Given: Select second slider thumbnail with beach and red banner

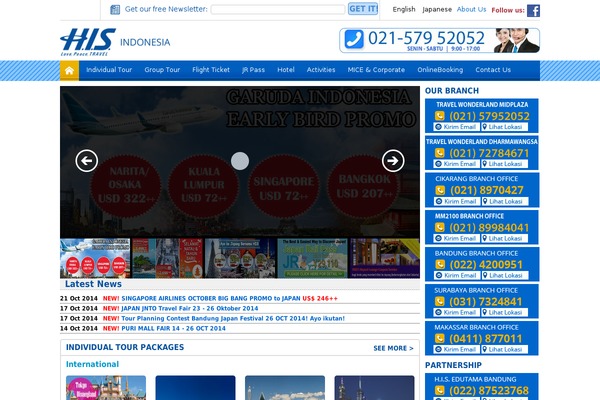Looking at the screenshot, I should [x=168, y=258].
